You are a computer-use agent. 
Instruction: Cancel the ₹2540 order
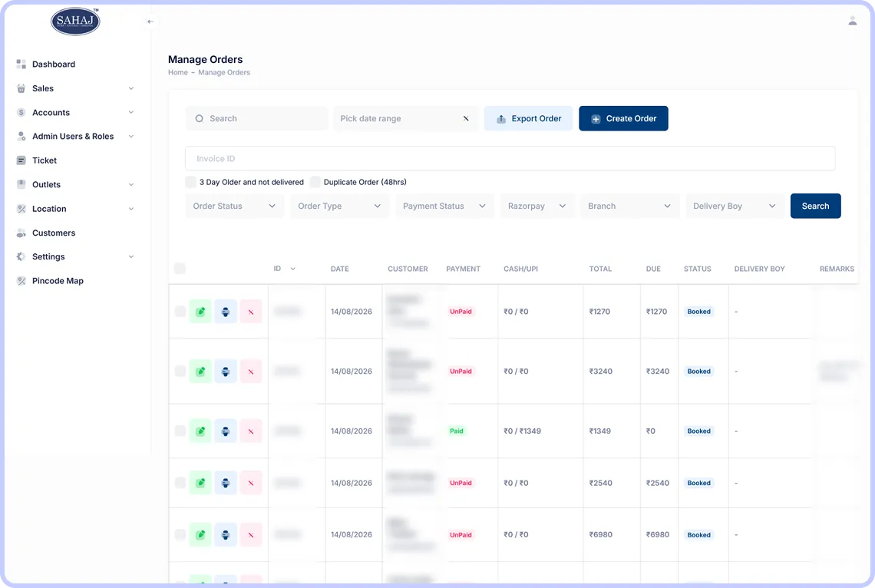point(251,483)
